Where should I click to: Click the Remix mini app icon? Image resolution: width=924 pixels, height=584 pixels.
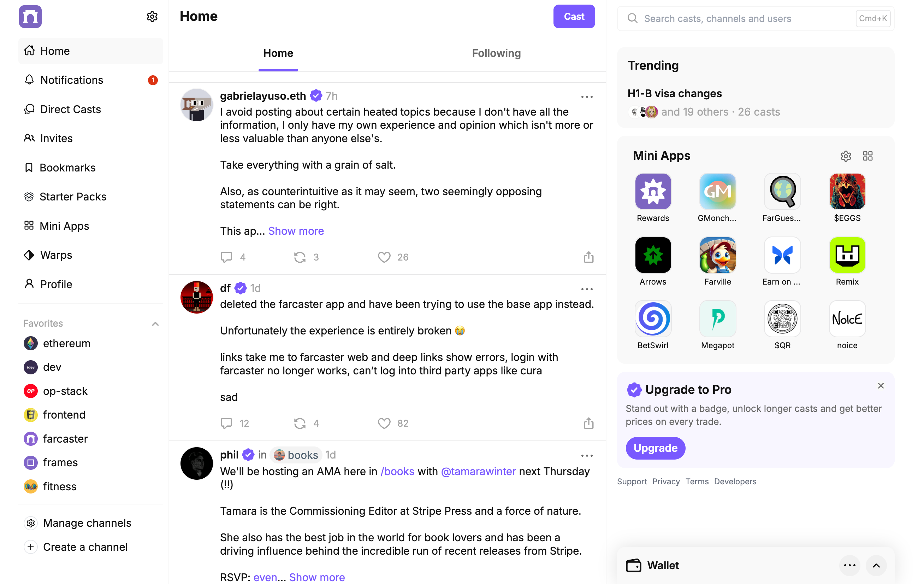click(847, 255)
